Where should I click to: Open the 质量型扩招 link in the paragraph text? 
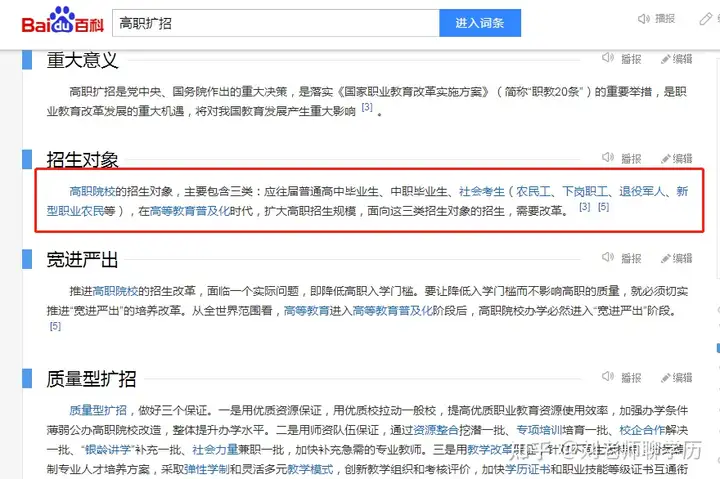click(98, 410)
